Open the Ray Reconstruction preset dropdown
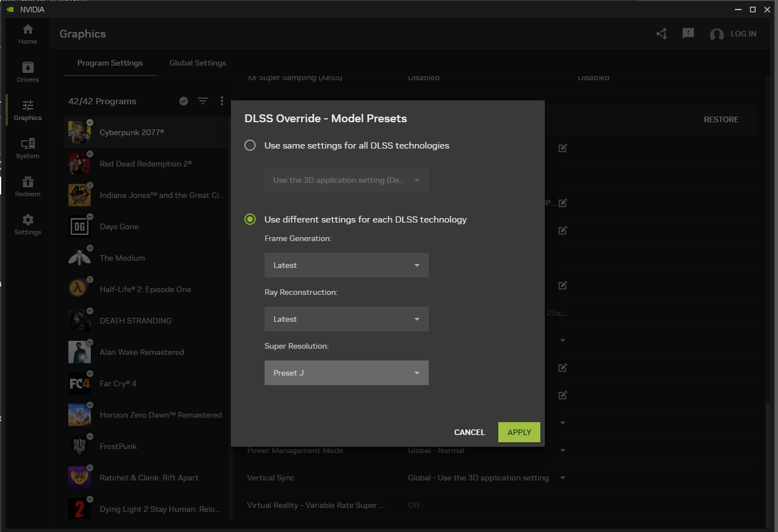This screenshot has height=532, width=778. [x=346, y=319]
